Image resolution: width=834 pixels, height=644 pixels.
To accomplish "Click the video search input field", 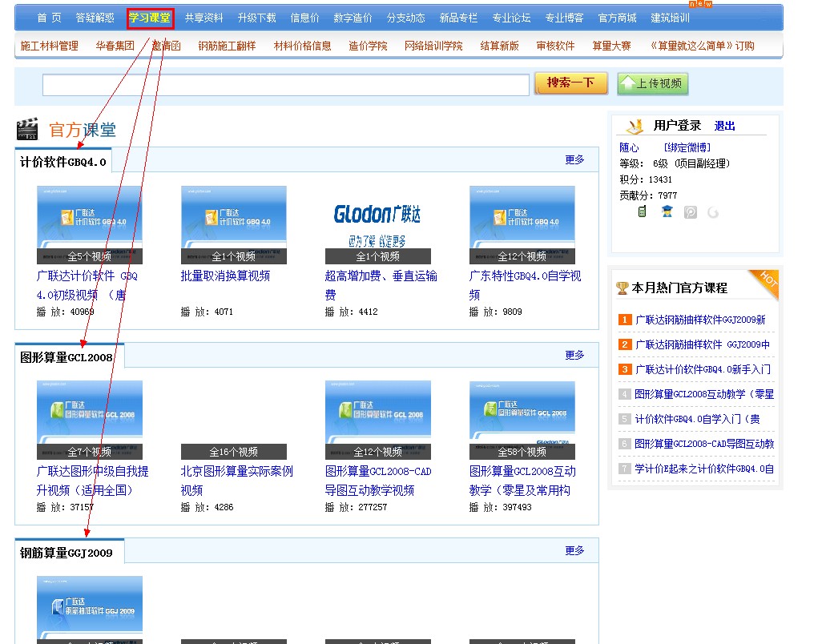I will click(286, 85).
